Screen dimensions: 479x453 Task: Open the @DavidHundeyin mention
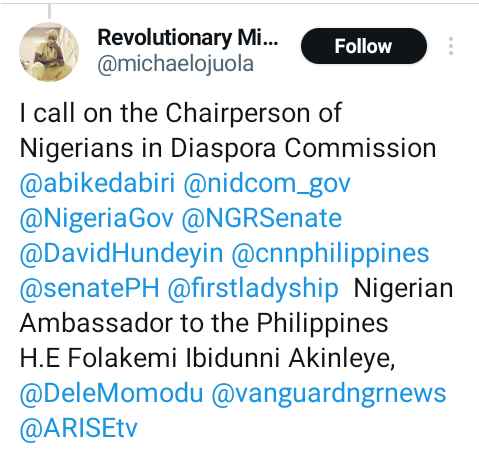tap(121, 254)
